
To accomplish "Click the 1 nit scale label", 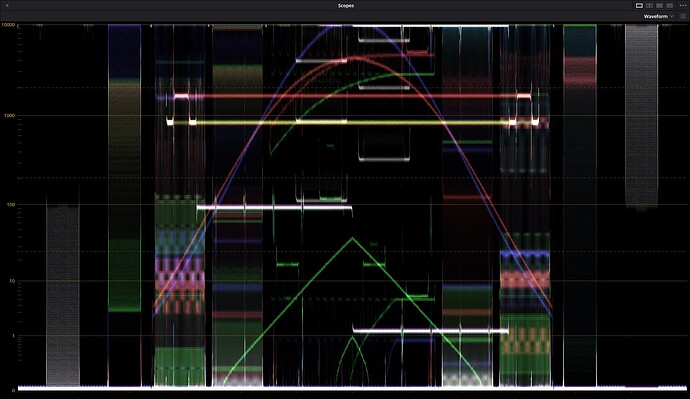I will 13,336.
